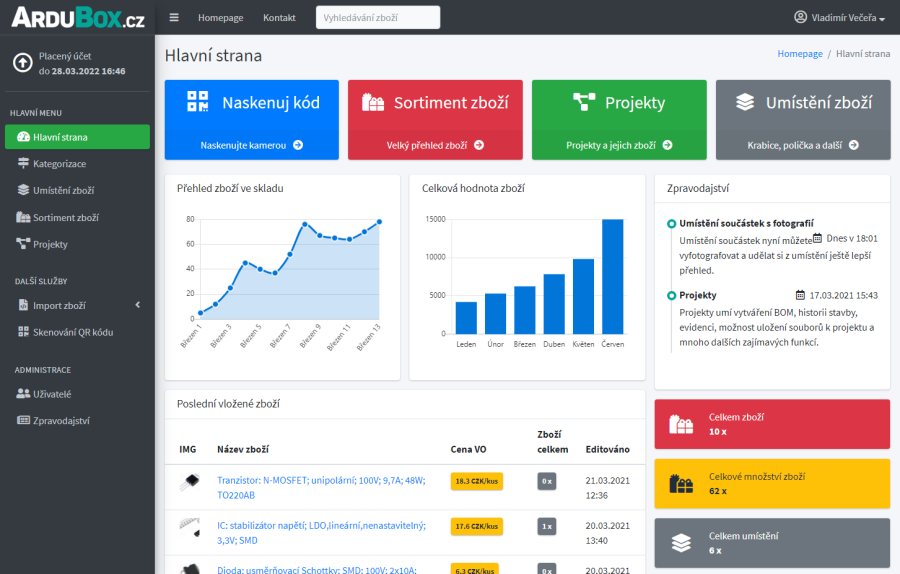Open Uživatelé in the administration menu
This screenshot has width=900, height=574.
click(52, 394)
